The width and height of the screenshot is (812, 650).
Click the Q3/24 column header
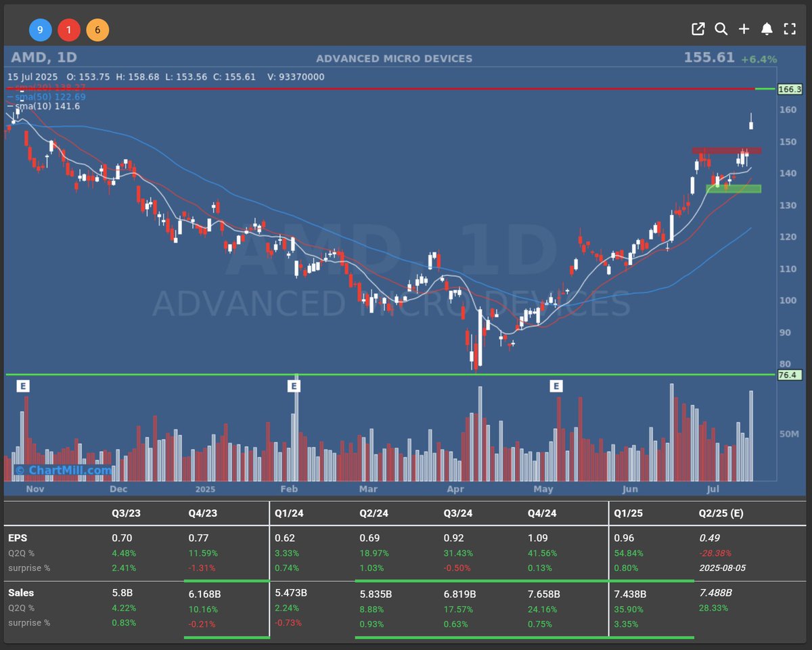[x=458, y=513]
